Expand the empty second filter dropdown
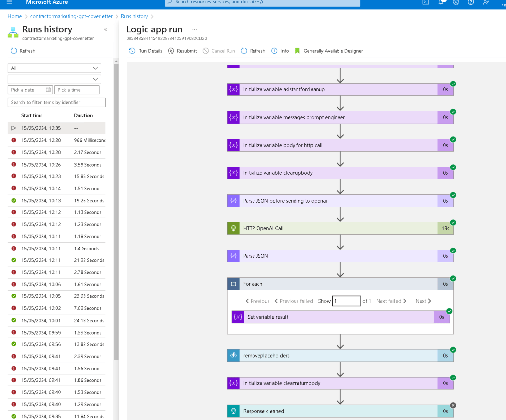506x420 pixels. tap(54, 79)
